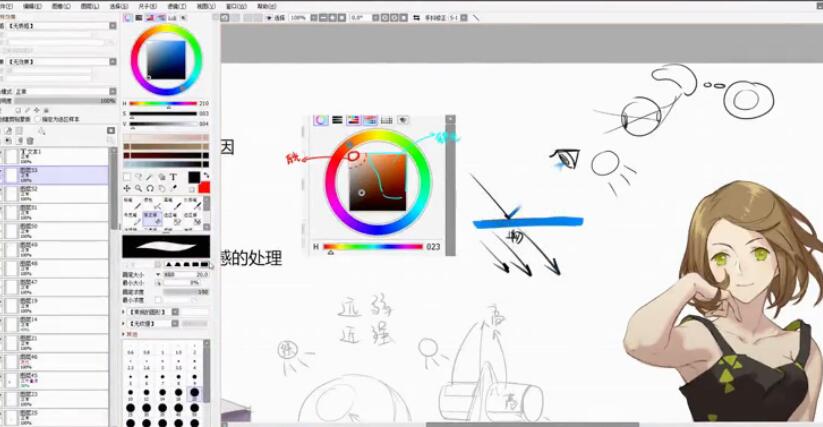Toggle the RGB slider panel icon

pyautogui.click(x=139, y=18)
